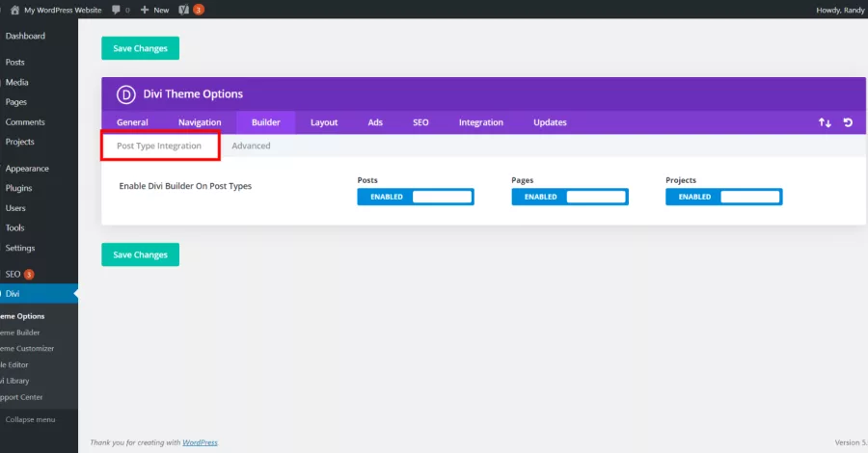Open the SEO tab in Divi options
Image resolution: width=868 pixels, height=453 pixels.
(420, 122)
